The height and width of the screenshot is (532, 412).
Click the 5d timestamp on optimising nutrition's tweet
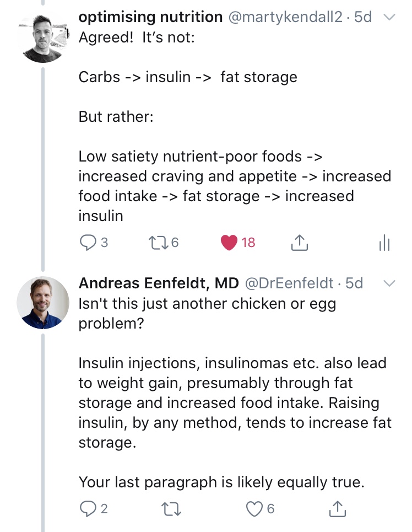364,17
